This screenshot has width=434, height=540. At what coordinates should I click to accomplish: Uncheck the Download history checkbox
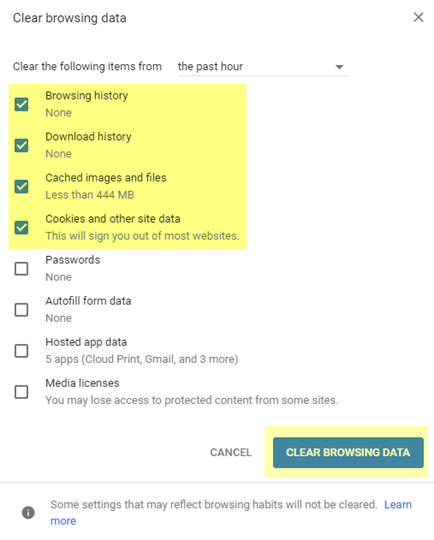(21, 145)
